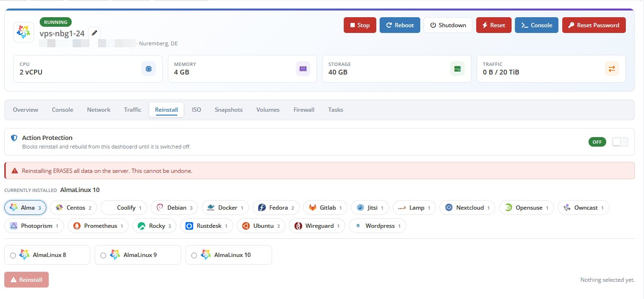Open the Volumes tab
This screenshot has width=644, height=299.
268,110
